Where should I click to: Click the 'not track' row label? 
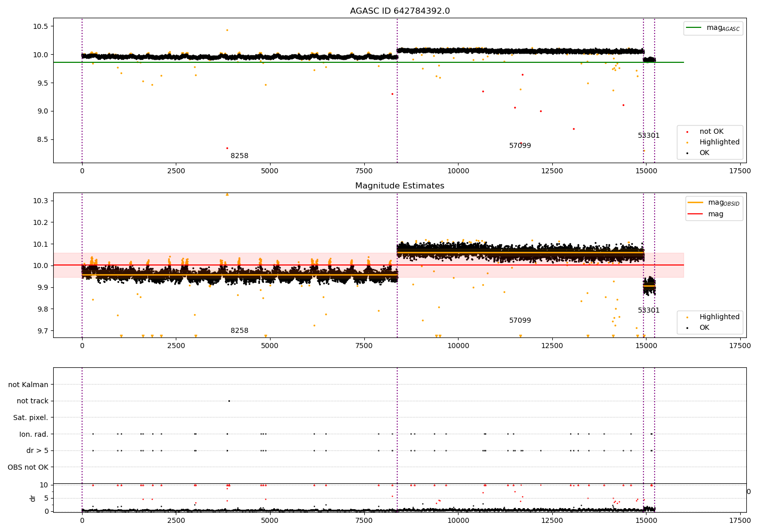32,401
